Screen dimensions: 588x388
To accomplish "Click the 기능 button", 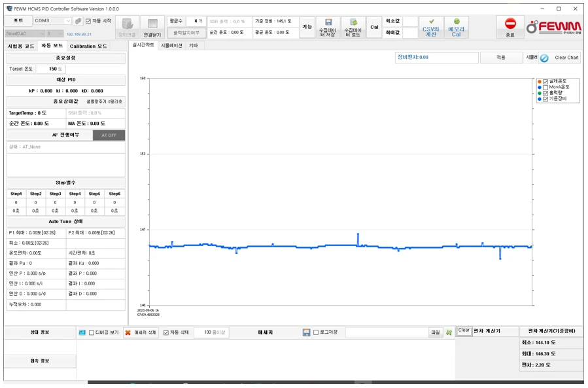I will (307, 27).
